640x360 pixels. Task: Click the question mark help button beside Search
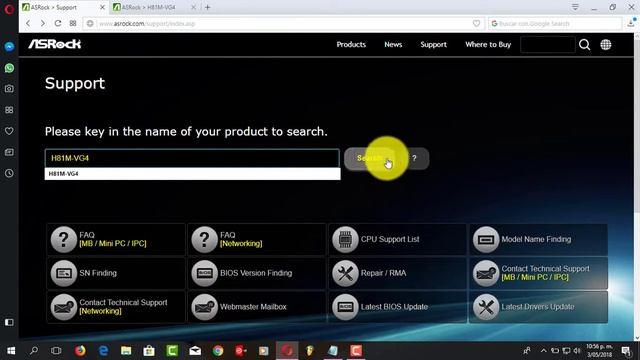414,158
